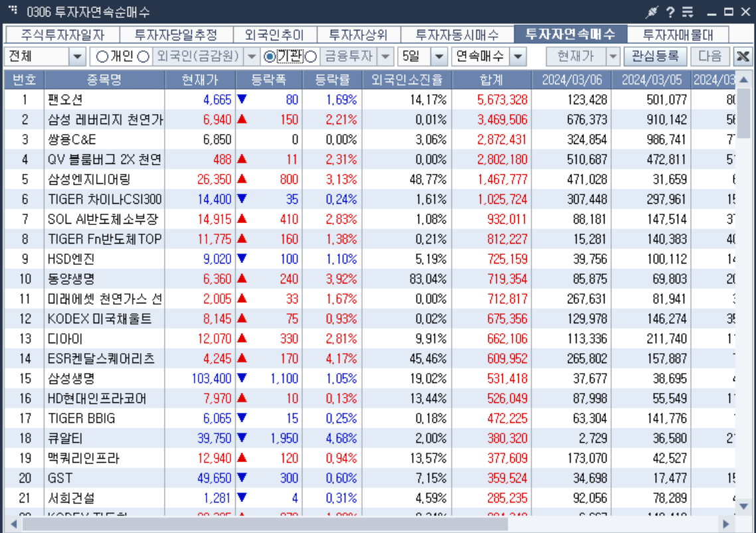
Task: Select the 개인 radio button
Action: tap(102, 57)
